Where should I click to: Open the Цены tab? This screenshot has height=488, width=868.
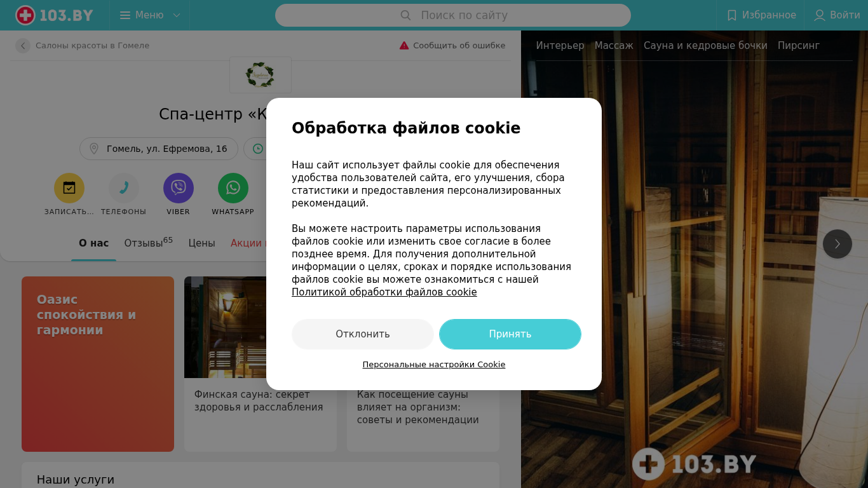pyautogui.click(x=201, y=243)
